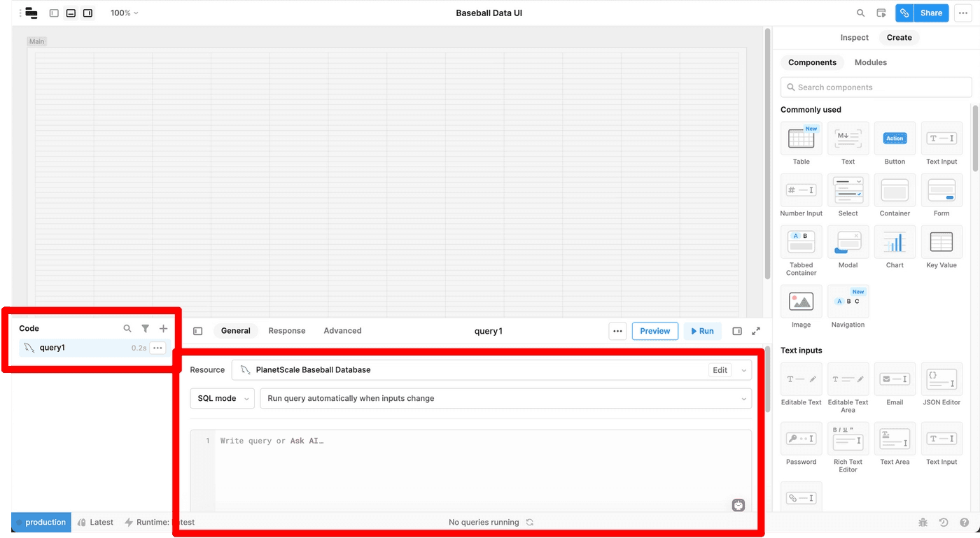This screenshot has height=538, width=980.
Task: Click the search components input field
Action: 875,87
